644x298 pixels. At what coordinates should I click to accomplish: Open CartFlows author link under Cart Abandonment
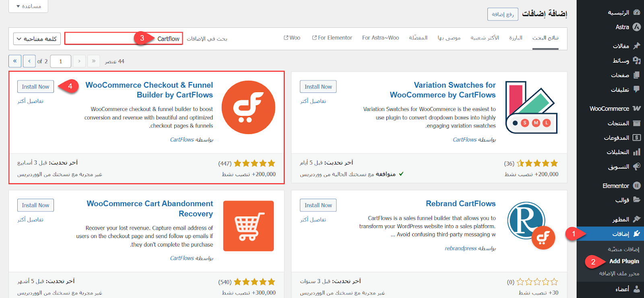click(182, 258)
